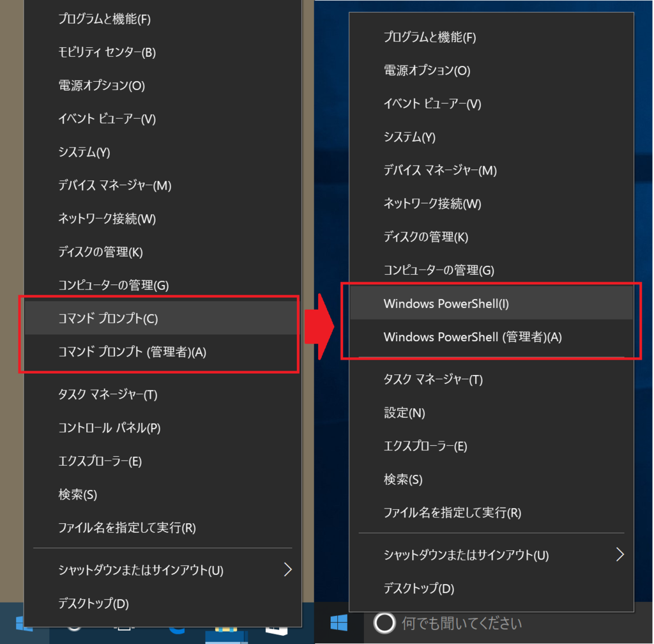Open 電源オプション(O) in the Command Prompt menu
The image size is (654, 644).
point(163,86)
